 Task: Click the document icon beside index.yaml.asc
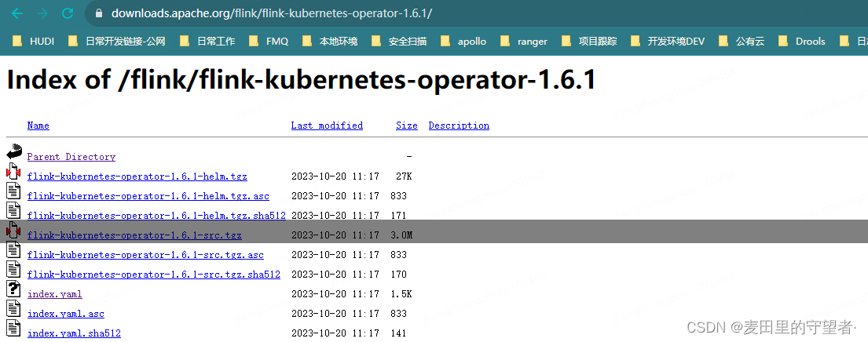(13, 308)
